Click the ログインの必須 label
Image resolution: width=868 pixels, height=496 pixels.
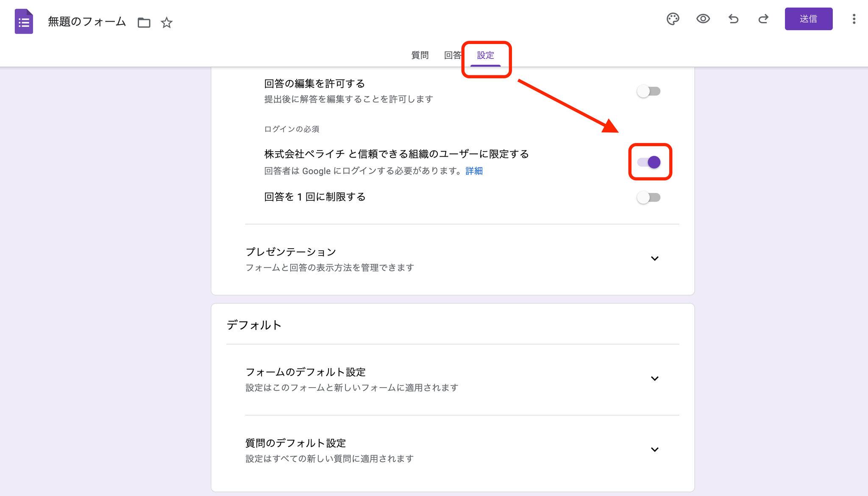tap(292, 129)
